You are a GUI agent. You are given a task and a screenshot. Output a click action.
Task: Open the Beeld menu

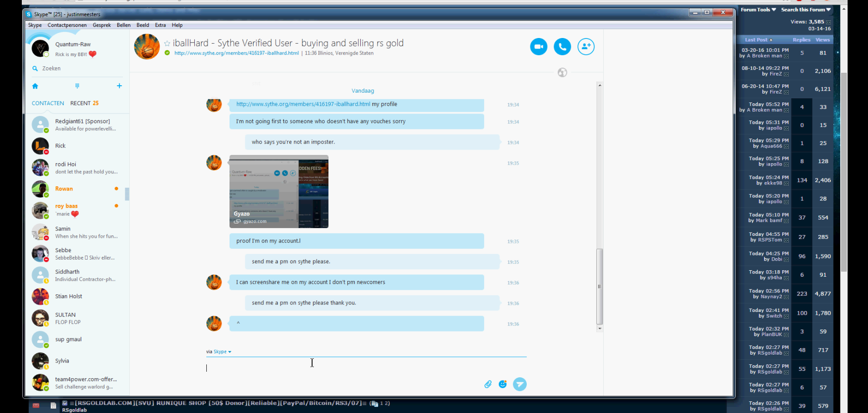tap(143, 25)
